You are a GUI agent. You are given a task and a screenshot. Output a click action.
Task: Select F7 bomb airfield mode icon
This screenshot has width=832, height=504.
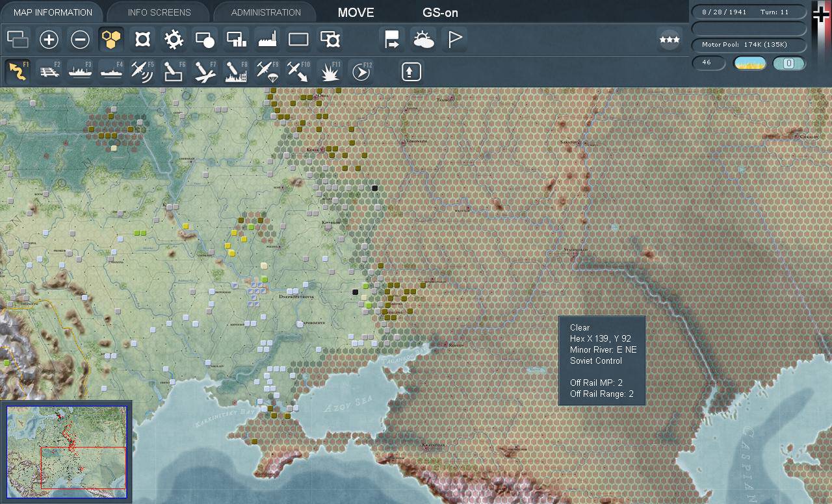205,71
